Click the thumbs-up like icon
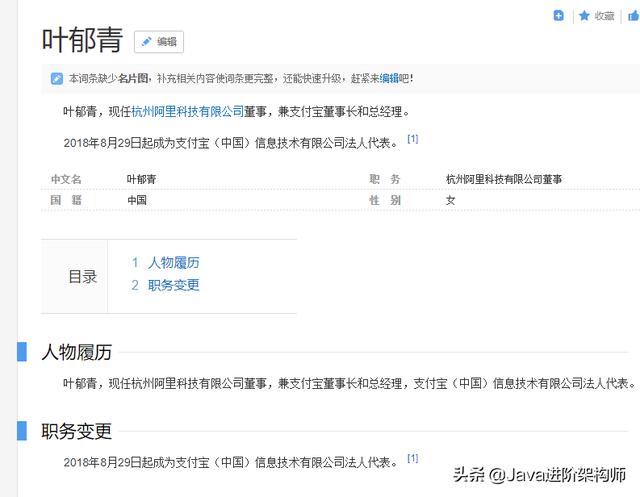This screenshot has height=497, width=640. 634,16
